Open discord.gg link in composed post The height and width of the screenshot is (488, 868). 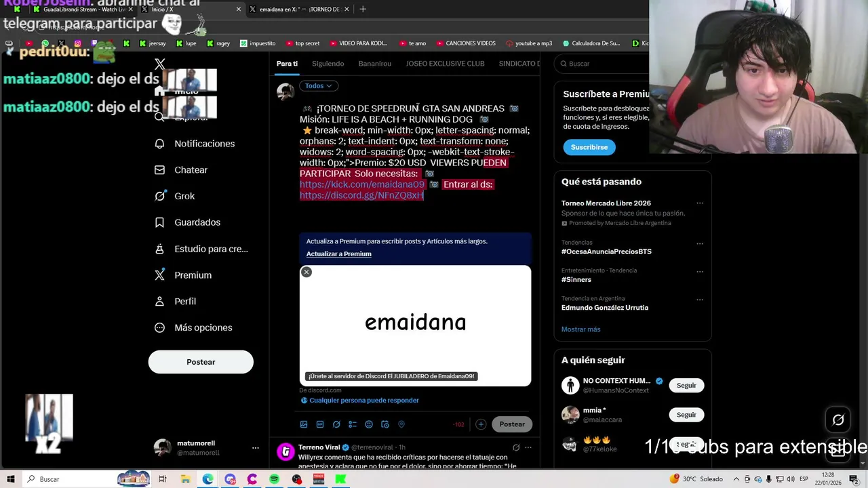(361, 195)
